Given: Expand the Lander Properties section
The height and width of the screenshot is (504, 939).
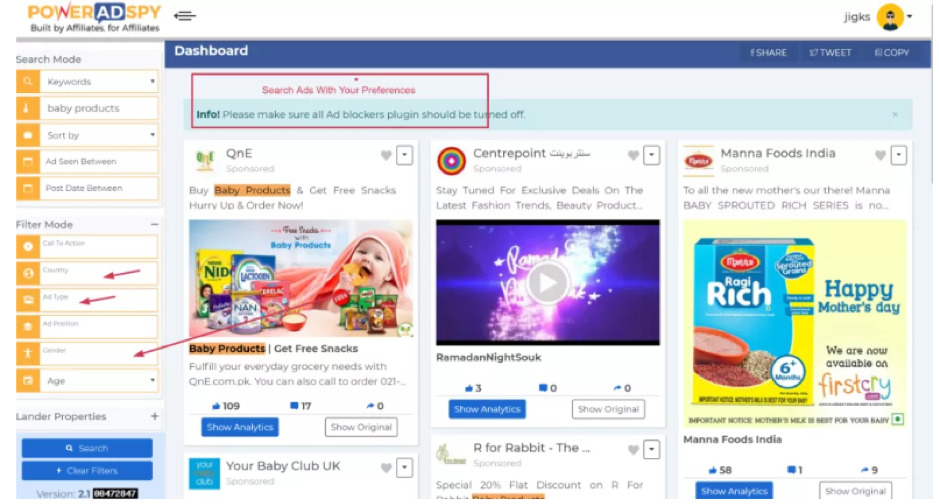Looking at the screenshot, I should tap(155, 416).
